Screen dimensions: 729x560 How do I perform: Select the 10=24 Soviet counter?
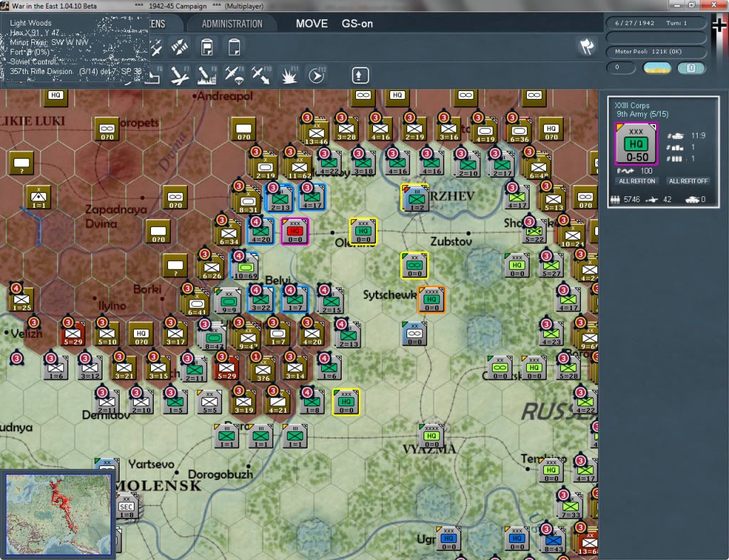pyautogui.click(x=572, y=235)
